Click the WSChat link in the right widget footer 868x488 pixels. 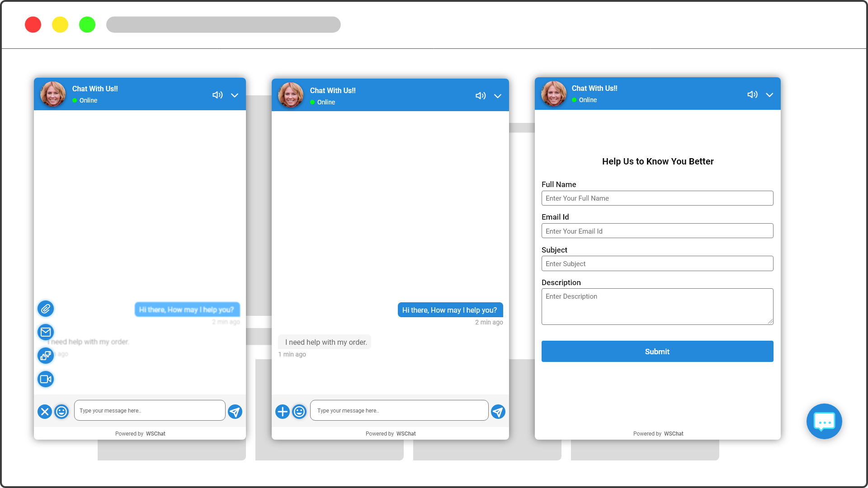point(674,434)
